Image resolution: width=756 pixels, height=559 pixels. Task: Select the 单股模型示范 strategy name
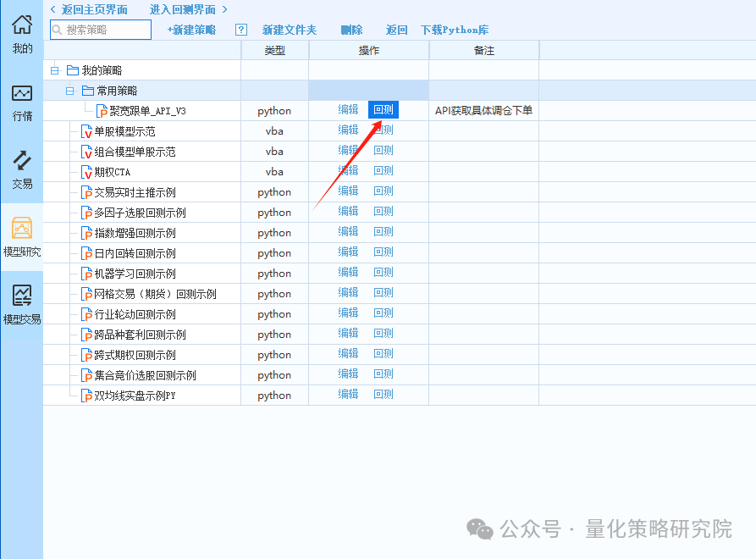click(x=125, y=131)
